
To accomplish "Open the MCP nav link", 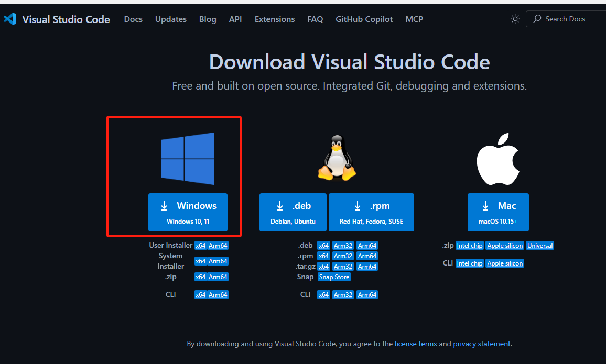I will pyautogui.click(x=414, y=19).
